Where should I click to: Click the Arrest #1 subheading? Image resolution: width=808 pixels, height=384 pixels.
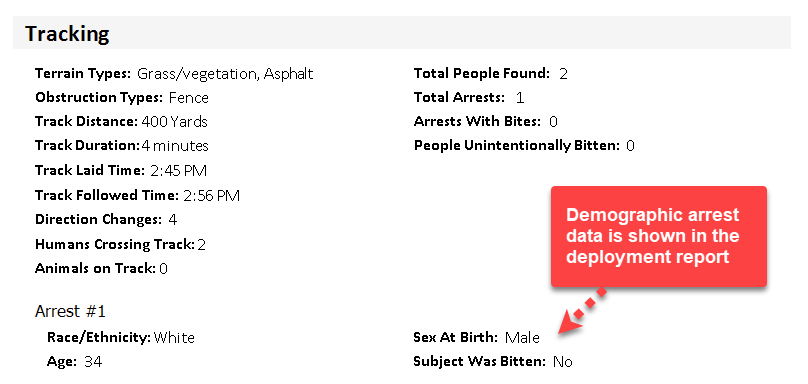(x=71, y=311)
